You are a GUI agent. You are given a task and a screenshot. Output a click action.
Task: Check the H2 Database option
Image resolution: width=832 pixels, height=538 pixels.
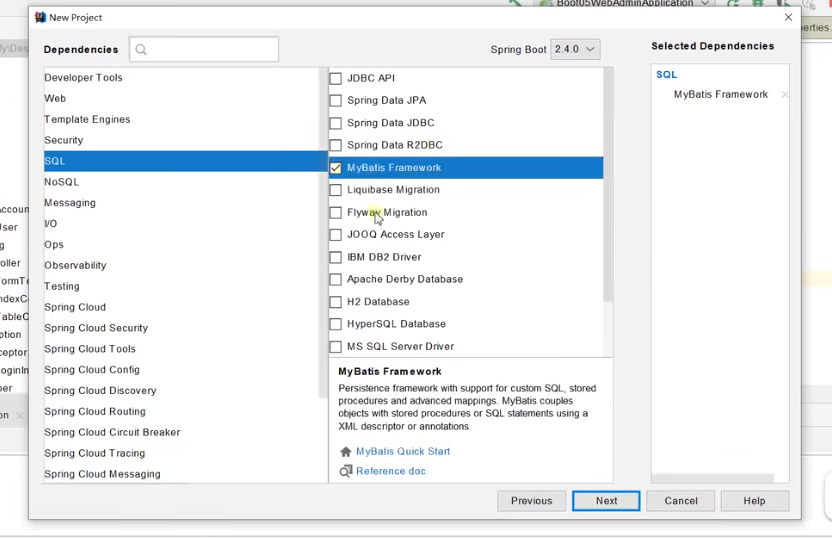pos(336,302)
